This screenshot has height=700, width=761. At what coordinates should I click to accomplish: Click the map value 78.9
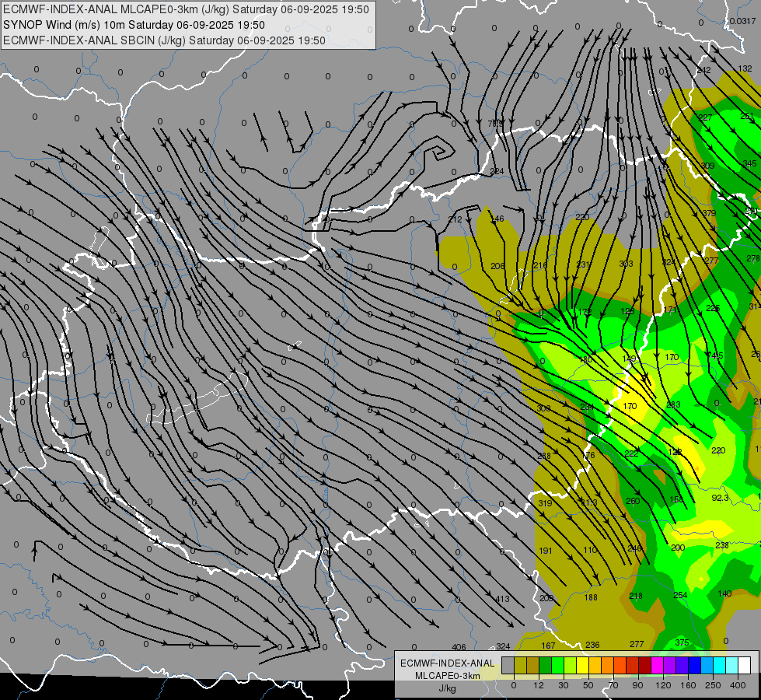[x=495, y=124]
